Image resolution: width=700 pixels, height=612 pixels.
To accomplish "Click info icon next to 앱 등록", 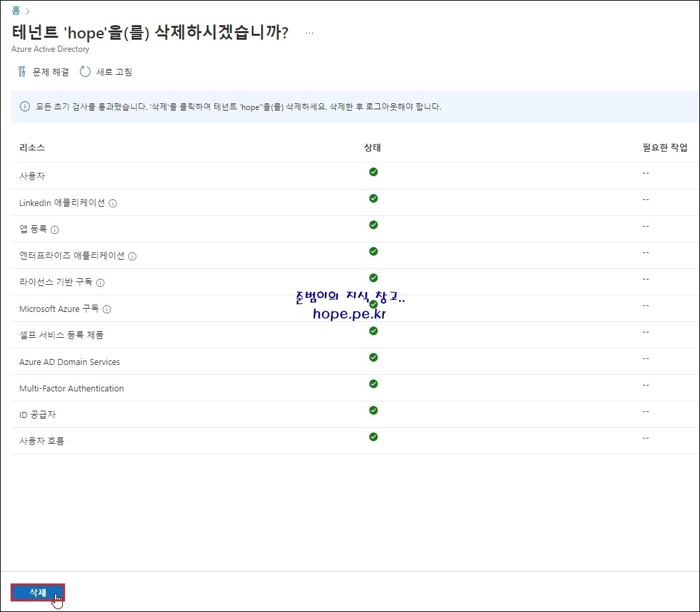I will point(55,230).
